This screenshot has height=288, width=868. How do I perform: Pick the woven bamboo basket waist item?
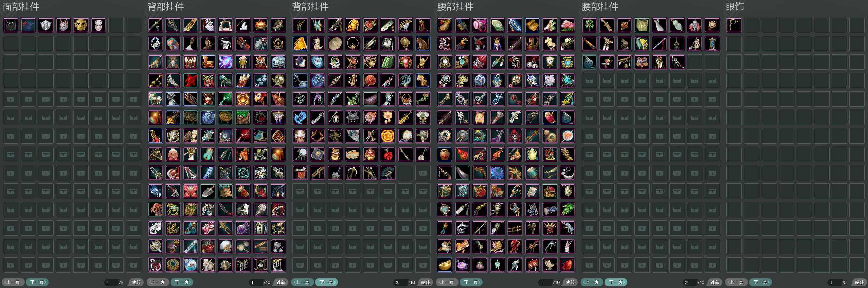tap(642, 25)
